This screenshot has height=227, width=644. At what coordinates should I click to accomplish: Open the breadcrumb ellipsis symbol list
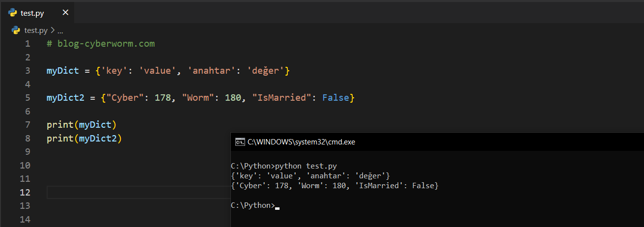(x=60, y=30)
